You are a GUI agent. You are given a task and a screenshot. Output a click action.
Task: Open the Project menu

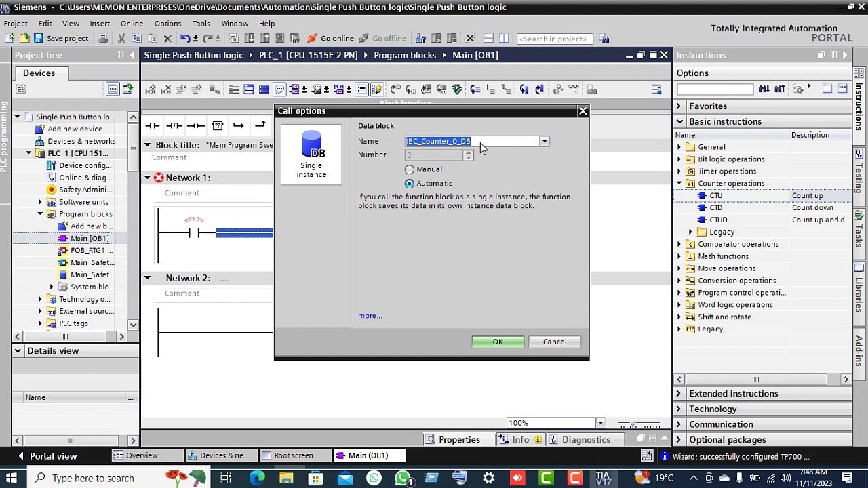click(16, 23)
